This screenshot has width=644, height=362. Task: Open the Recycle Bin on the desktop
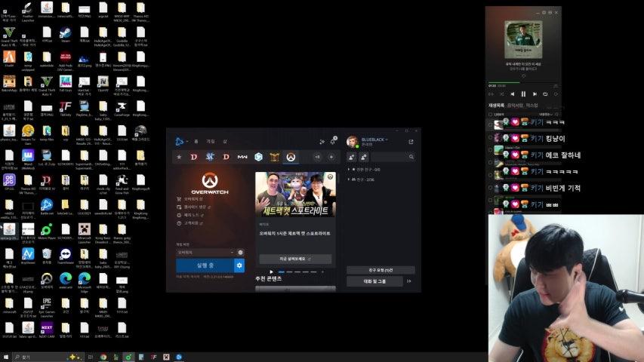click(x=46, y=256)
